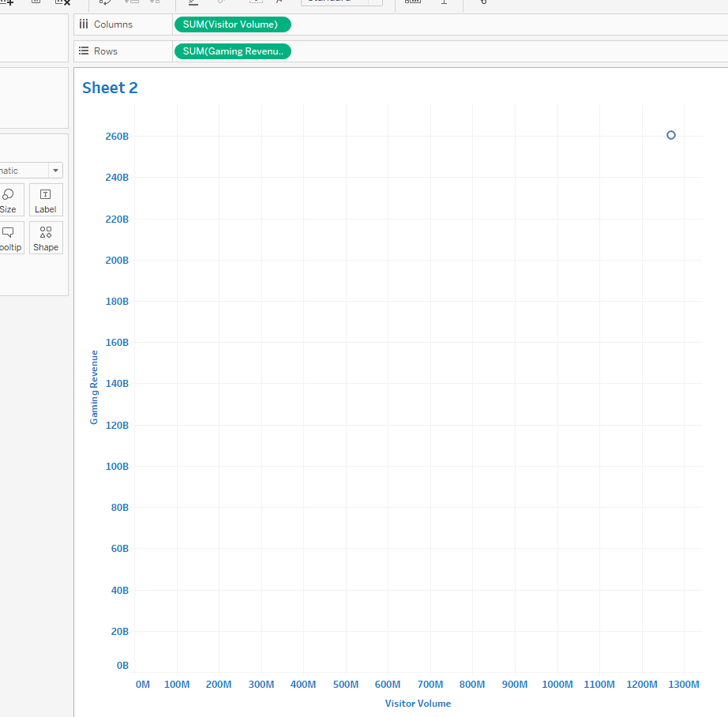The height and width of the screenshot is (717, 728).
Task: Click the Label button on Marks card
Action: coord(46,200)
